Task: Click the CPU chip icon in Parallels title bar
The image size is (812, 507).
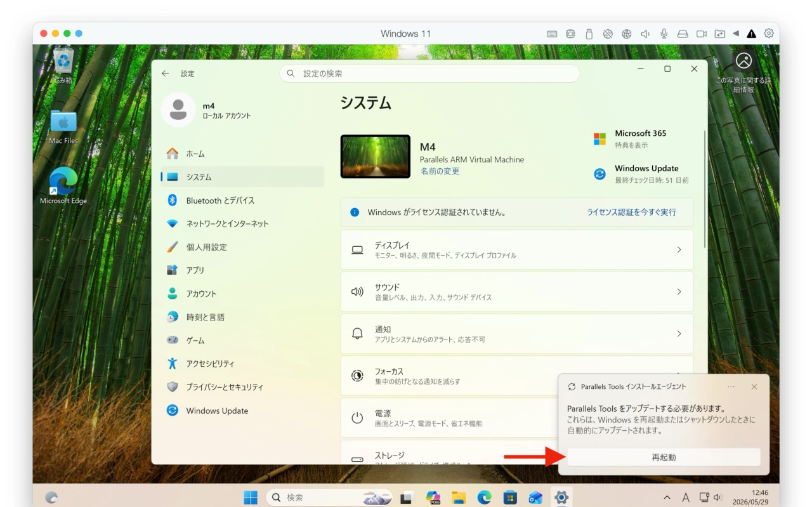Action: (x=570, y=34)
